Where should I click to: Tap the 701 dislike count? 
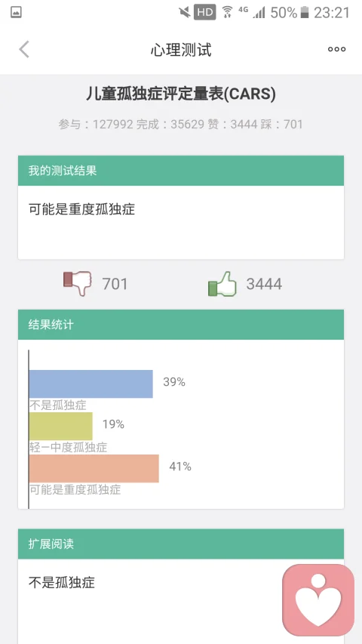pyautogui.click(x=115, y=284)
